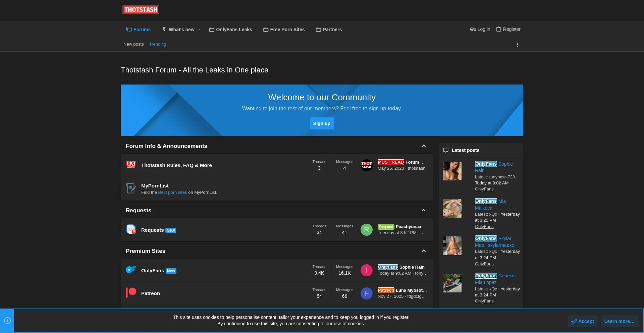Click the Thotstash logo in the header
This screenshot has width=644, height=333.
(141, 10)
